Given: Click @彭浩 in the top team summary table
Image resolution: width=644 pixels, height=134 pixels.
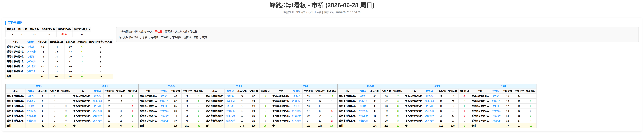Looking at the screenshot, I should [x=31, y=47].
